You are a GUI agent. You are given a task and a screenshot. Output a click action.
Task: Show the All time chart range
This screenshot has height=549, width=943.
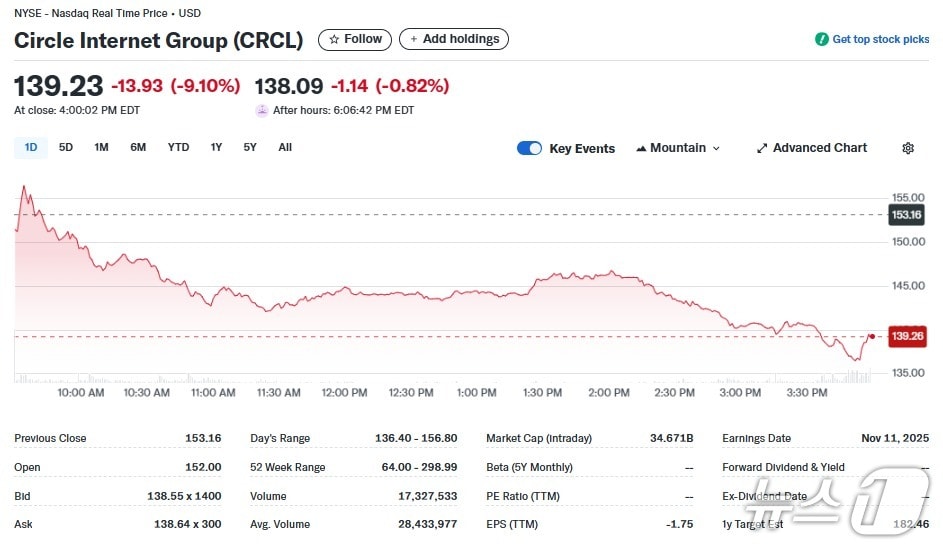click(x=285, y=148)
